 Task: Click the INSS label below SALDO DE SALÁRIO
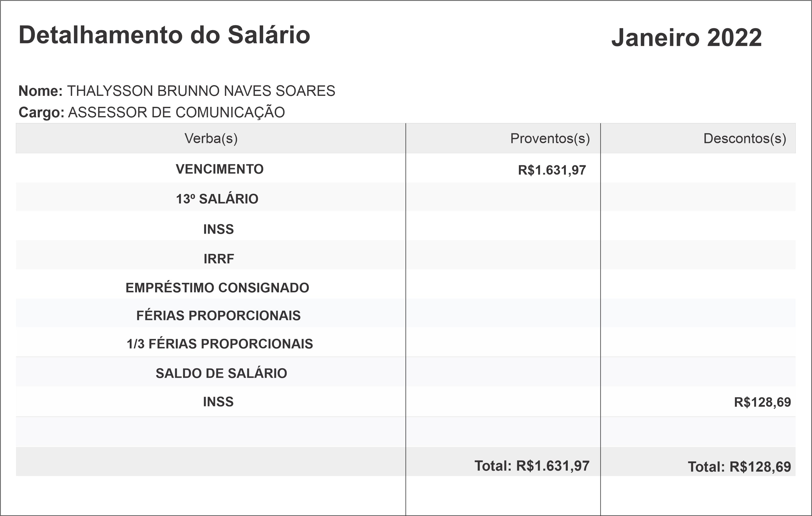(x=218, y=402)
